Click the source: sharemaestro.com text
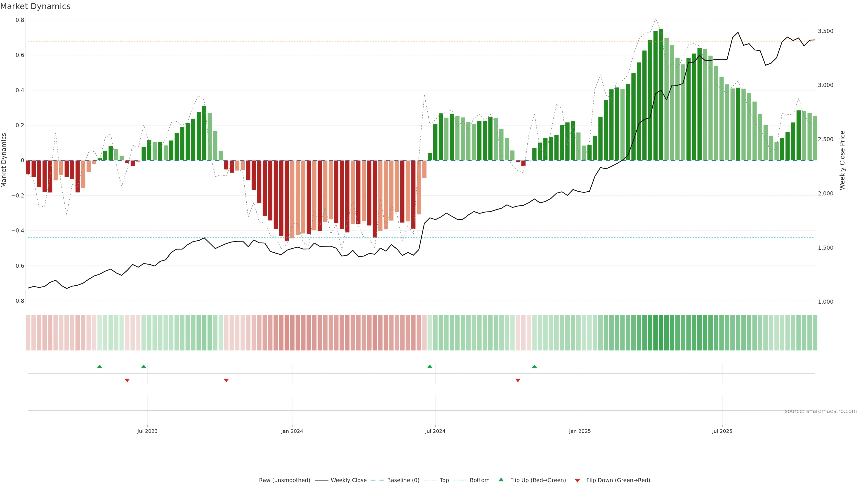The height and width of the screenshot is (488, 868). [821, 411]
